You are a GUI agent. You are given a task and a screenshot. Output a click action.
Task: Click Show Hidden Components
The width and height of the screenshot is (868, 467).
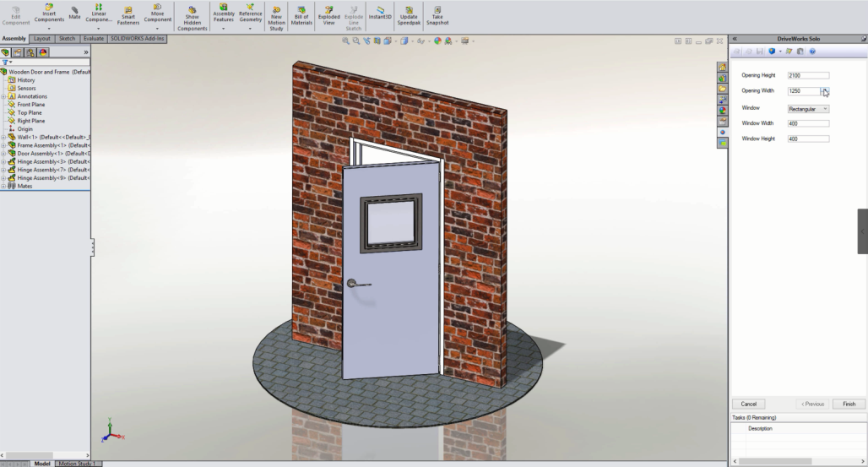(x=192, y=15)
